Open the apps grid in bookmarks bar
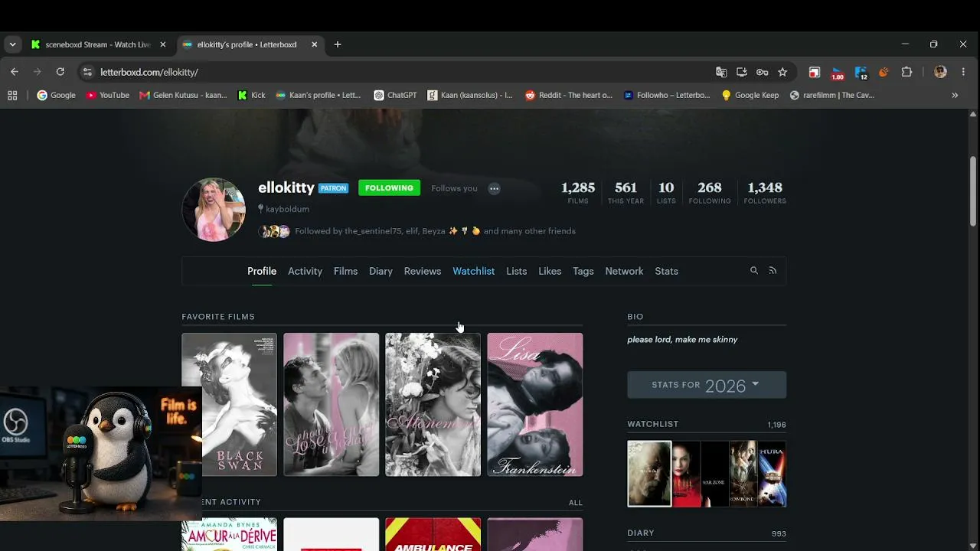 tap(12, 95)
